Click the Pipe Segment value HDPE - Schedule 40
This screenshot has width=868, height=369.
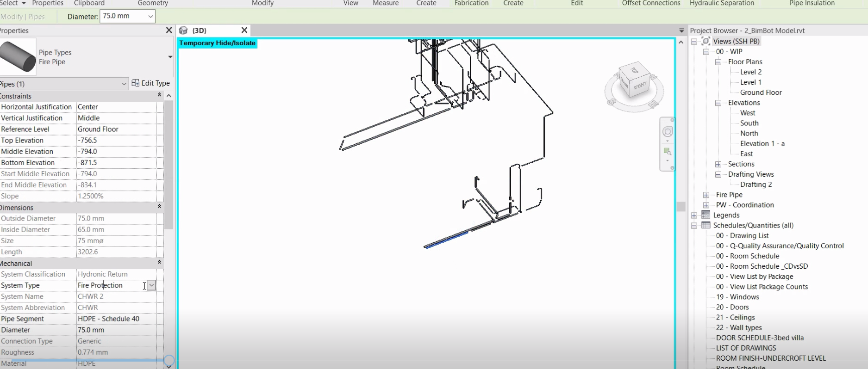coord(116,319)
